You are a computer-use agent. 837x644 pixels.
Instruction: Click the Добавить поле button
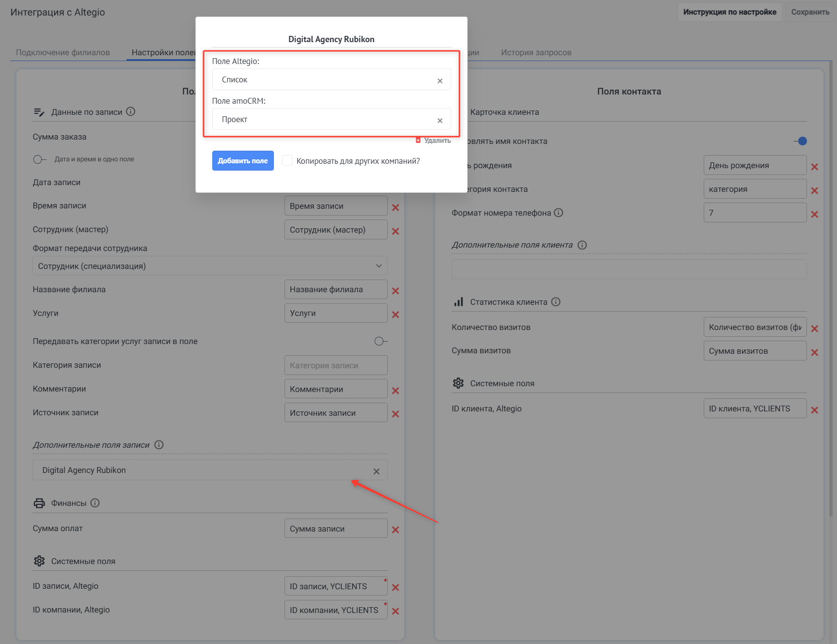(x=243, y=161)
